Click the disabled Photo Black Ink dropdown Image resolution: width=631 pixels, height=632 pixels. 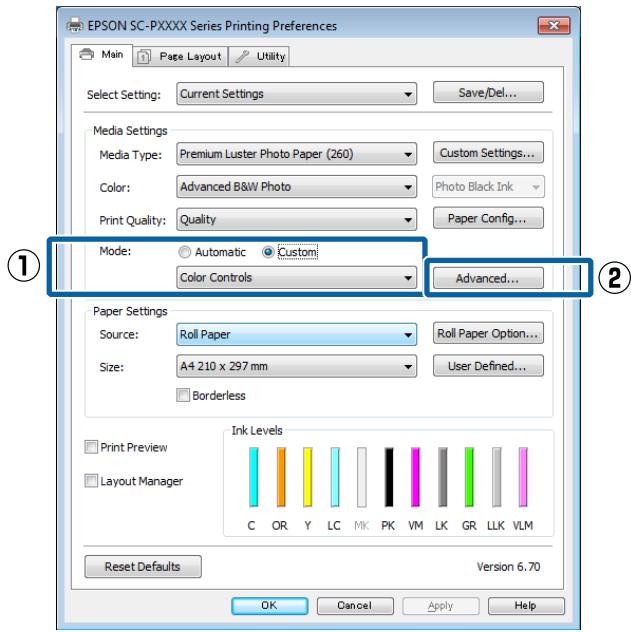point(488,187)
